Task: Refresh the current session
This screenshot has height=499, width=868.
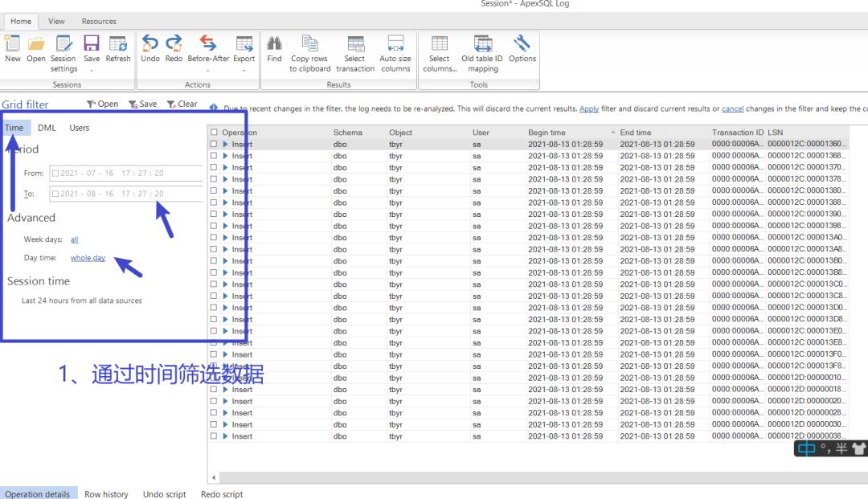Action: [117, 46]
